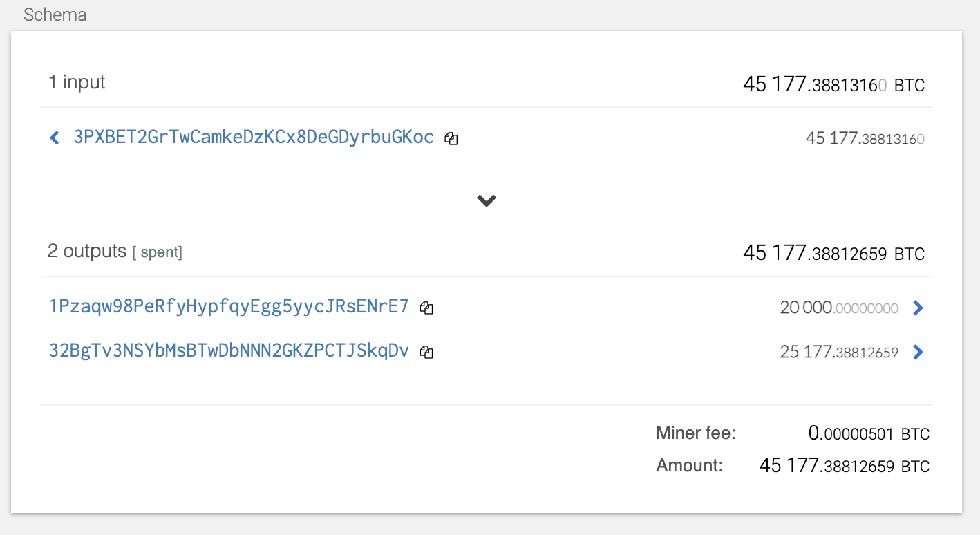Open address 32BgTv3NSYbMsBTwDbNNN2GKZPCTJSkqDv
Image resolution: width=980 pixels, height=535 pixels.
point(228,351)
